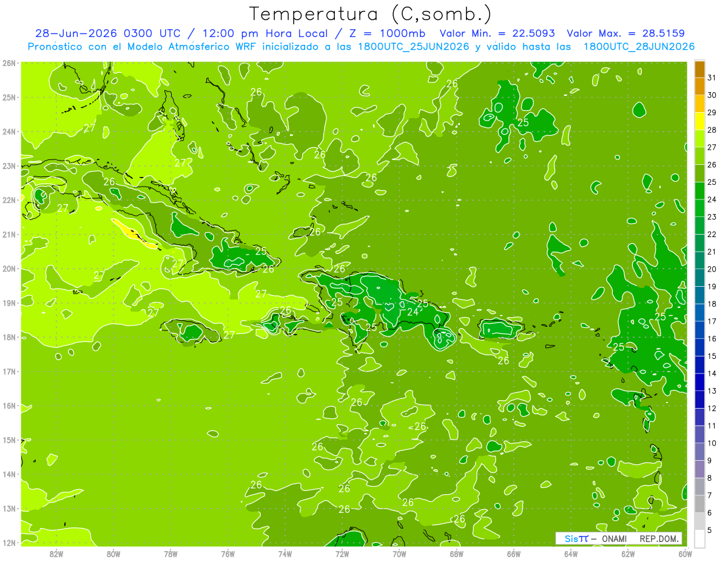This screenshot has height=562, width=728.
Task: Click the color bar label '31'
Action: coord(712,78)
